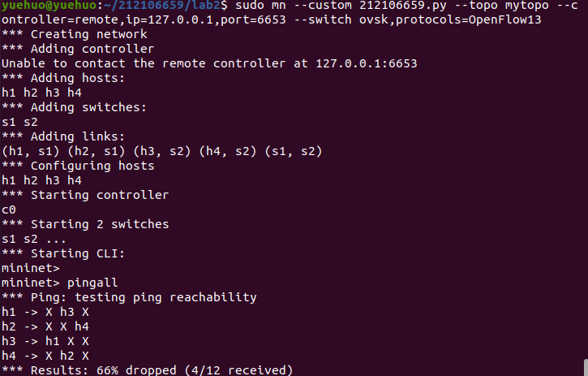Click the "*** Results: 66% dropped" summary line

(146, 370)
